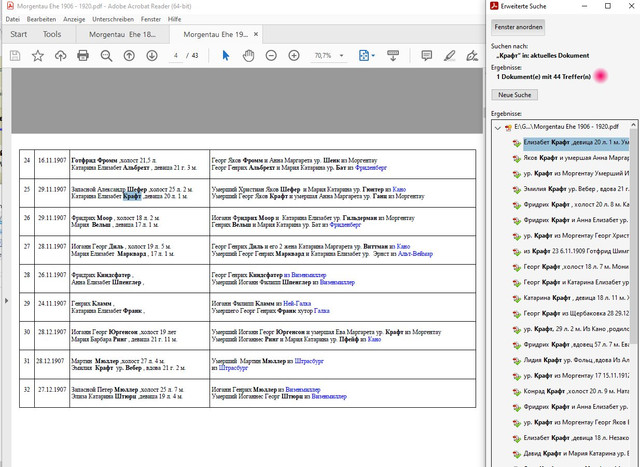Viewport: 640px width, 467px height.
Task: Open the fit page options dropdown arrow
Action: click(373, 56)
